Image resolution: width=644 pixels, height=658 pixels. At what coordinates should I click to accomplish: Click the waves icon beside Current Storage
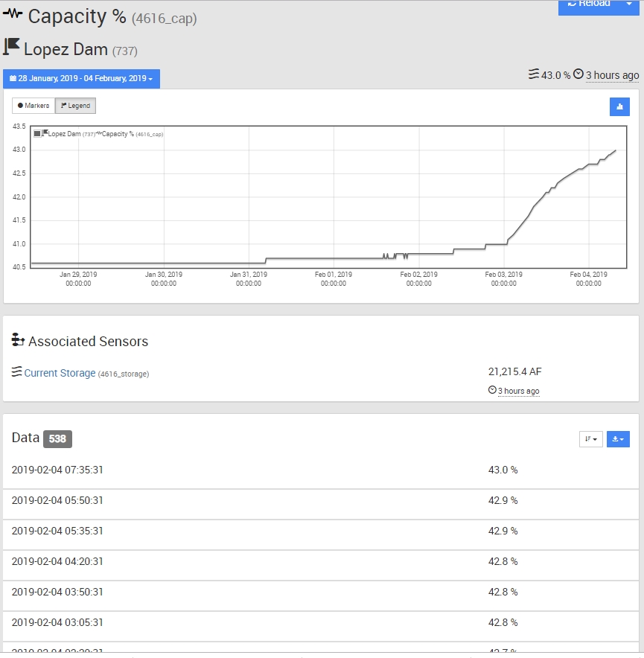(x=16, y=371)
